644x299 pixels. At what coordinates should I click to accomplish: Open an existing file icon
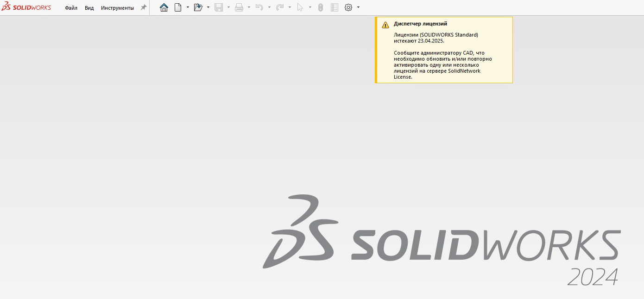(x=198, y=8)
